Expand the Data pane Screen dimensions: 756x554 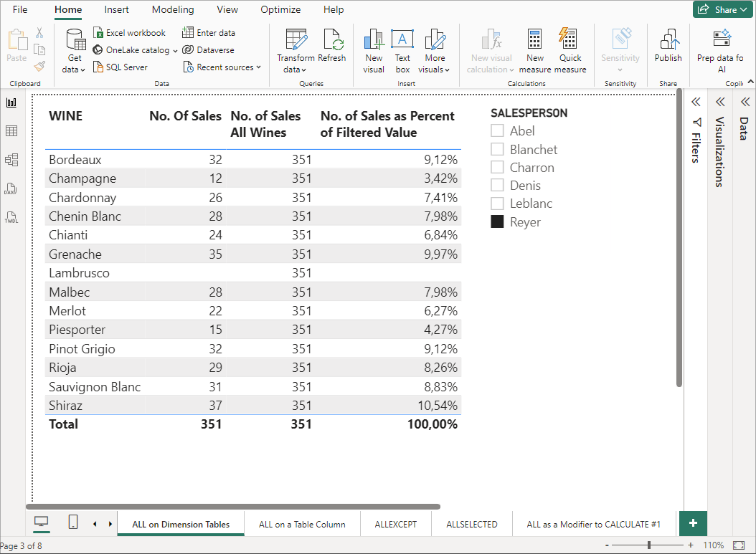tap(745, 102)
